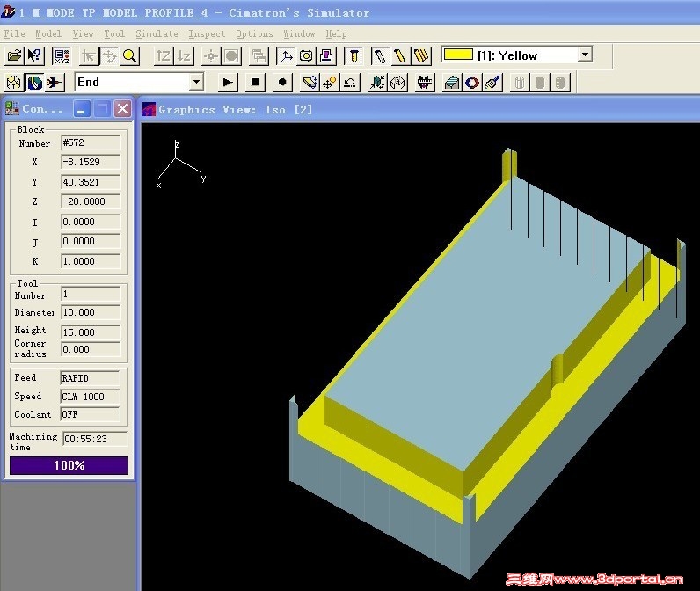Click the Coolant field showing OFF
Viewport: 700px width, 591px height.
pyautogui.click(x=91, y=415)
